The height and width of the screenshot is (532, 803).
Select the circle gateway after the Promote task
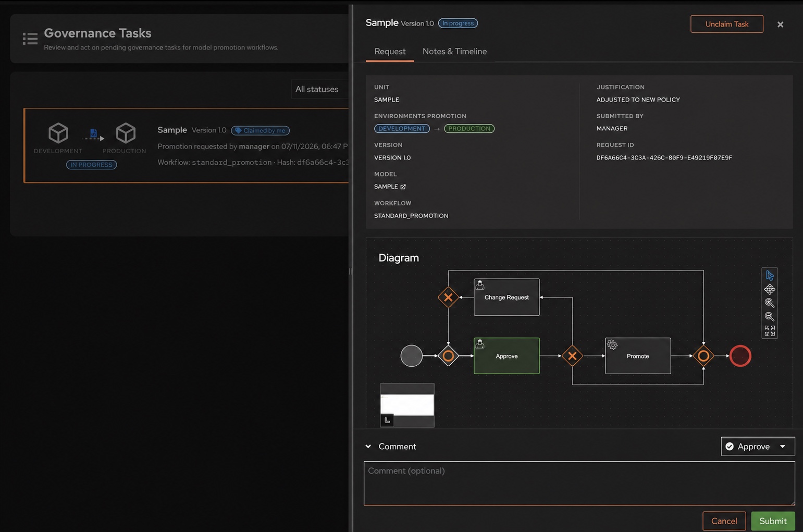[703, 356]
